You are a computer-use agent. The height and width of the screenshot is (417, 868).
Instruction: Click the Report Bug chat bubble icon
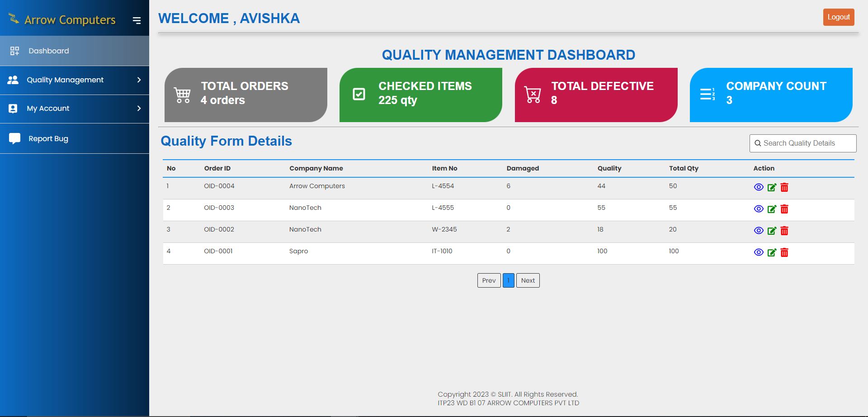coord(14,137)
